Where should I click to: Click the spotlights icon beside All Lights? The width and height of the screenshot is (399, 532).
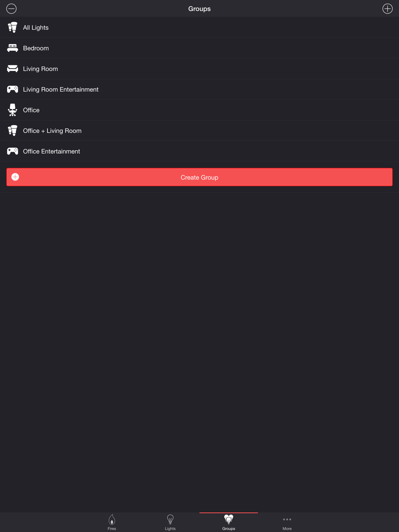click(x=12, y=28)
